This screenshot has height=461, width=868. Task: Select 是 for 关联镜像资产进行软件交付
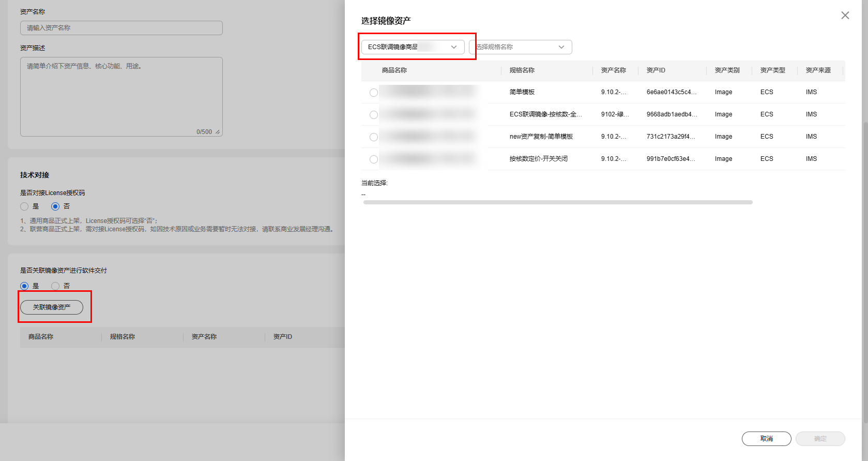click(24, 286)
